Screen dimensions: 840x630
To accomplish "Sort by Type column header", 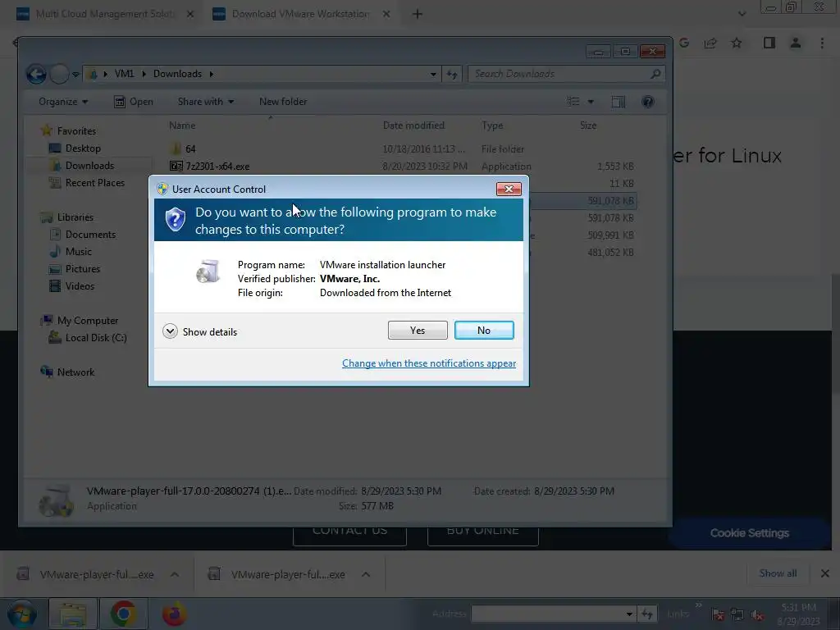I will click(492, 126).
